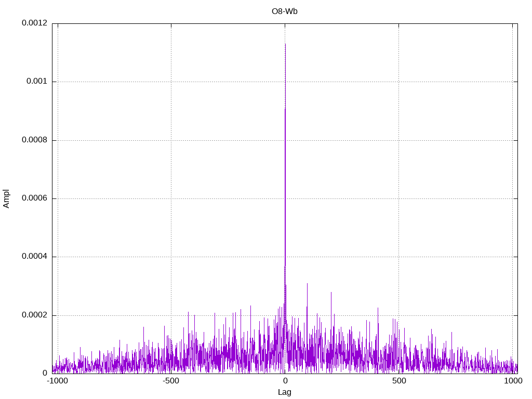Click the 0.0004 y-axis tick label
The image size is (532, 399).
click(x=35, y=257)
